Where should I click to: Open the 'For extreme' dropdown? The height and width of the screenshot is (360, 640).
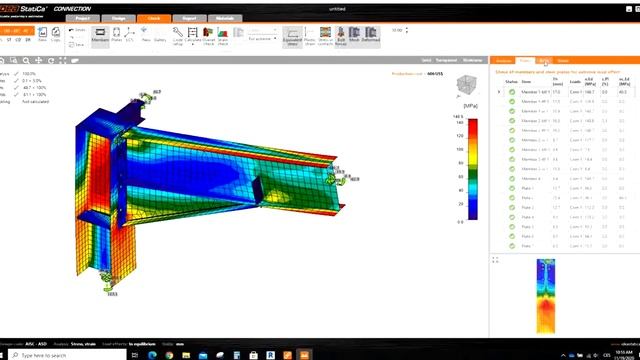tap(262, 39)
